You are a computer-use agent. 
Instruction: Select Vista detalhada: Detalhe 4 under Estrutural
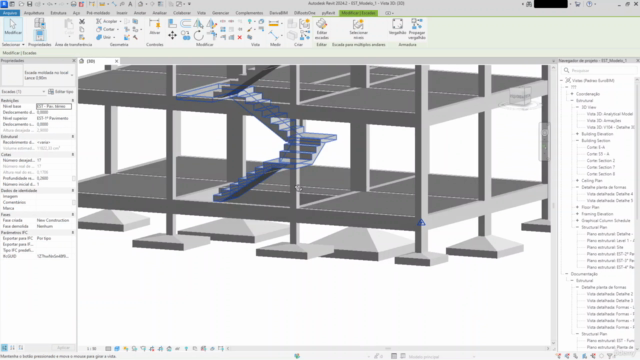coord(610,194)
